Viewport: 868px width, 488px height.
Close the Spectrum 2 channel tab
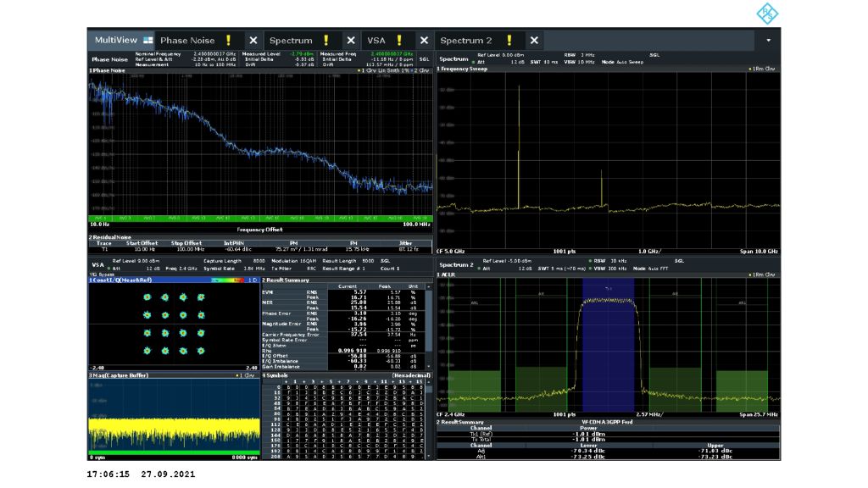click(534, 40)
